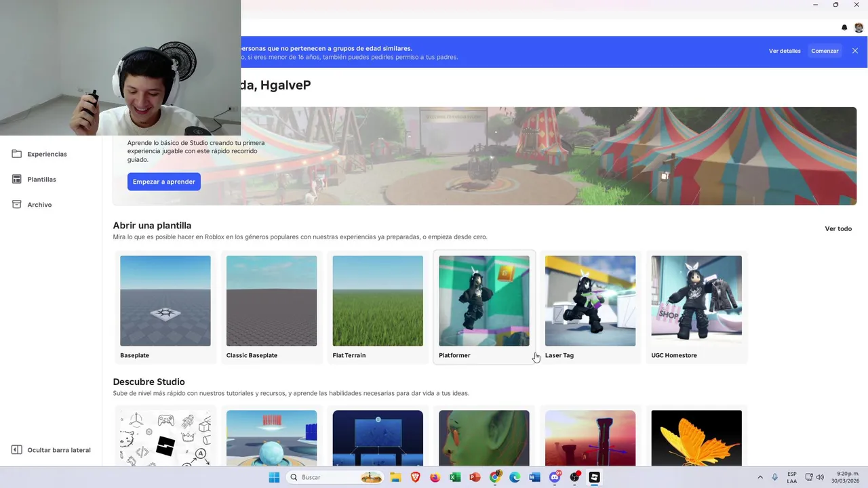Screen dimensions: 868x488
Task: Open the tutorial card with the orange butterfly
Action: (x=696, y=438)
